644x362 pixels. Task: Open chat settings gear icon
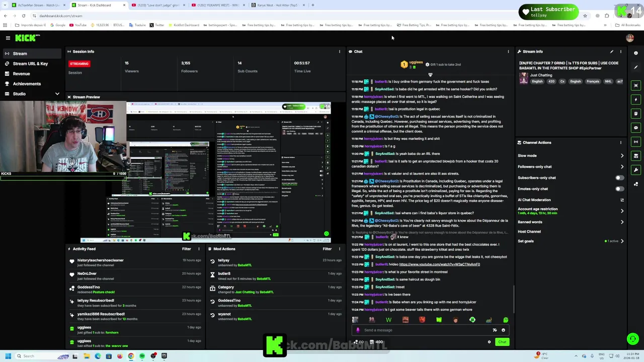point(489,342)
